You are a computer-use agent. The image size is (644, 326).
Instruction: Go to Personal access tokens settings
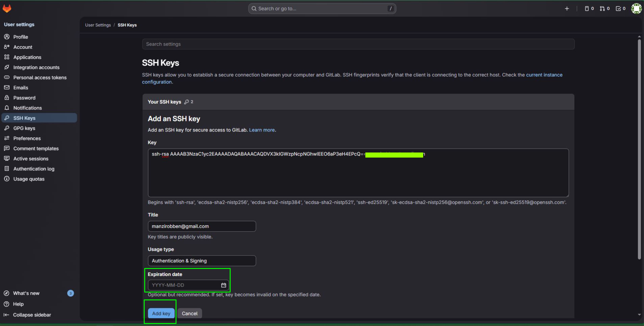40,78
